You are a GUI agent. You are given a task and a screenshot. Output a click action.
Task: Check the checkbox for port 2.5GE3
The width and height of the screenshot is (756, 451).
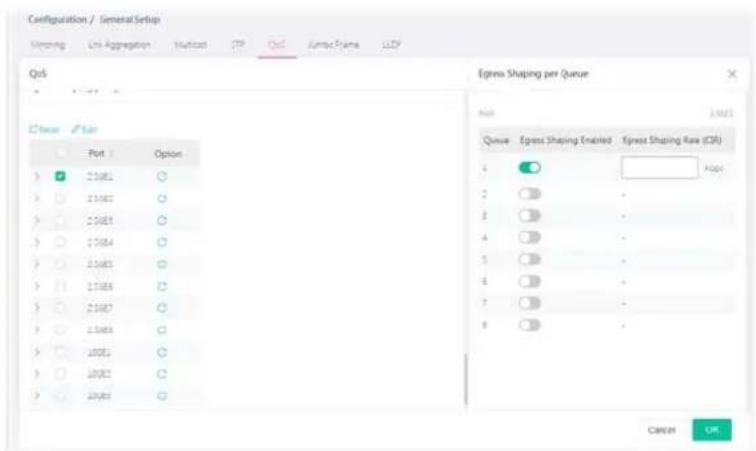(60, 220)
